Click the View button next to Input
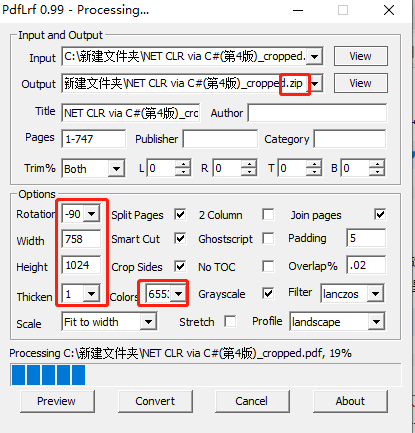The height and width of the screenshot is (433, 415). pos(361,56)
